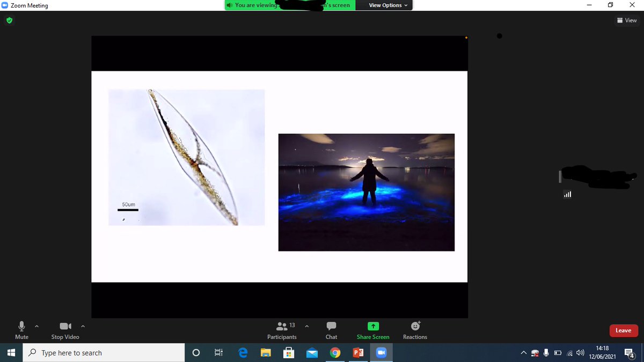Click the green encryption shield icon
644x362 pixels.
10,21
